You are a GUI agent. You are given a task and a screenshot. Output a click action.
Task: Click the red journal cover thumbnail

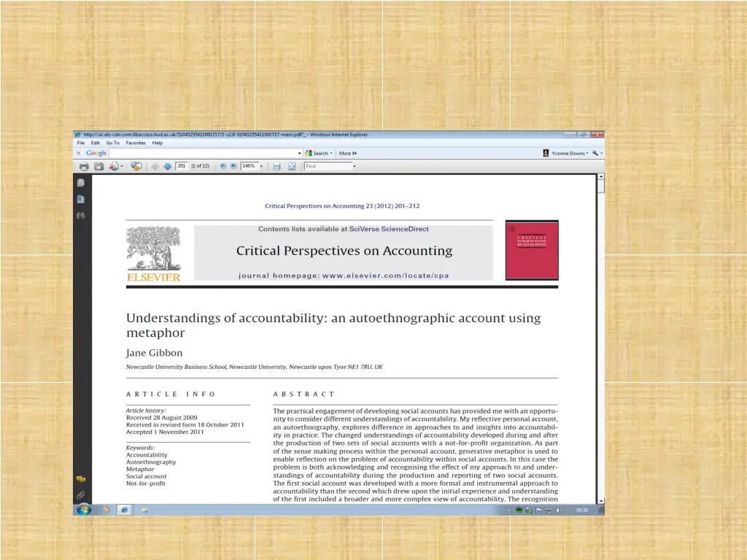(532, 250)
